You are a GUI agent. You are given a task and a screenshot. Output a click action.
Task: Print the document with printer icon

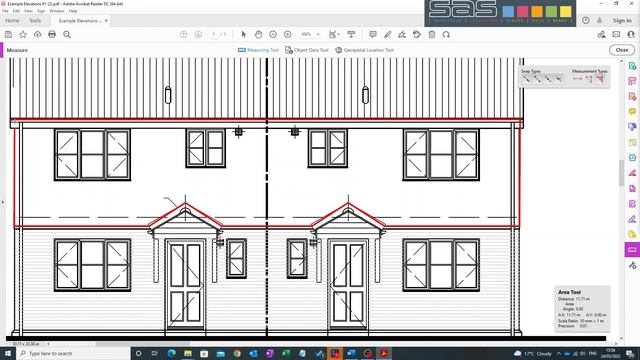tap(52, 35)
